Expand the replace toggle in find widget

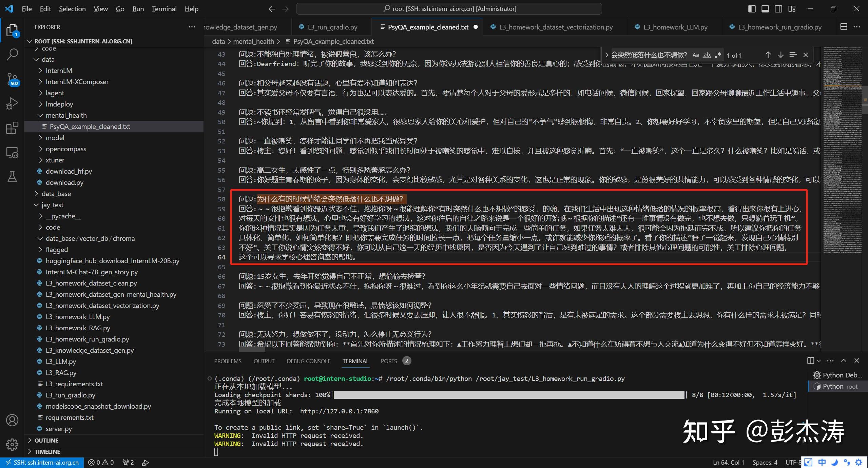pyautogui.click(x=606, y=55)
